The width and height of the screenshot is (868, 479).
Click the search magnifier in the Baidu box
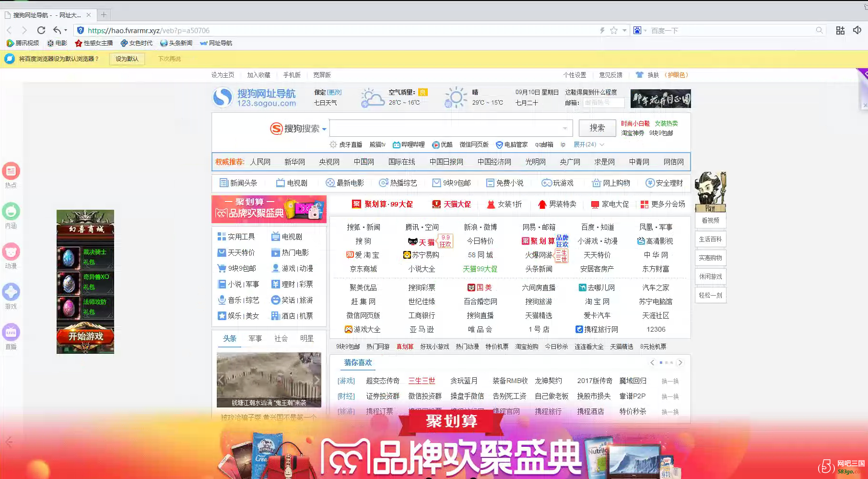coord(820,30)
